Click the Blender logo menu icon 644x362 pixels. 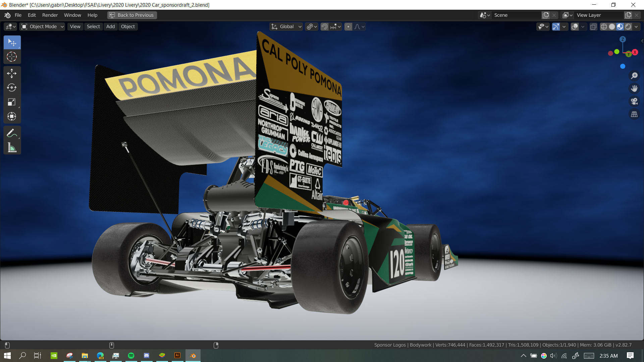click(x=7, y=15)
